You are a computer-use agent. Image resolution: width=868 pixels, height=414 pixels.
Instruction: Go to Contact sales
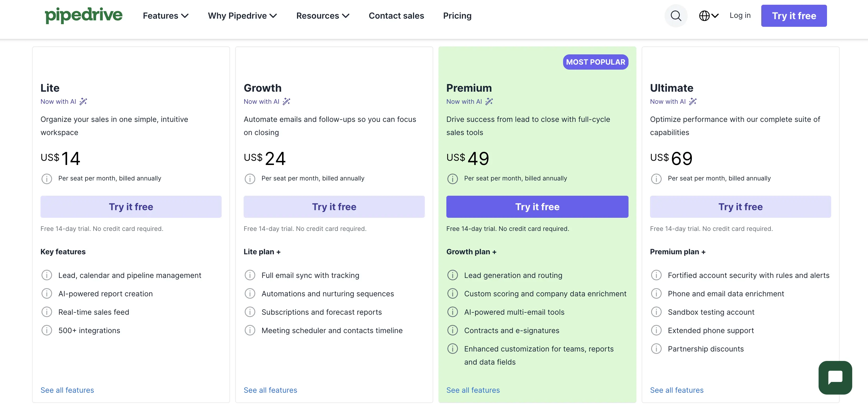pos(396,16)
